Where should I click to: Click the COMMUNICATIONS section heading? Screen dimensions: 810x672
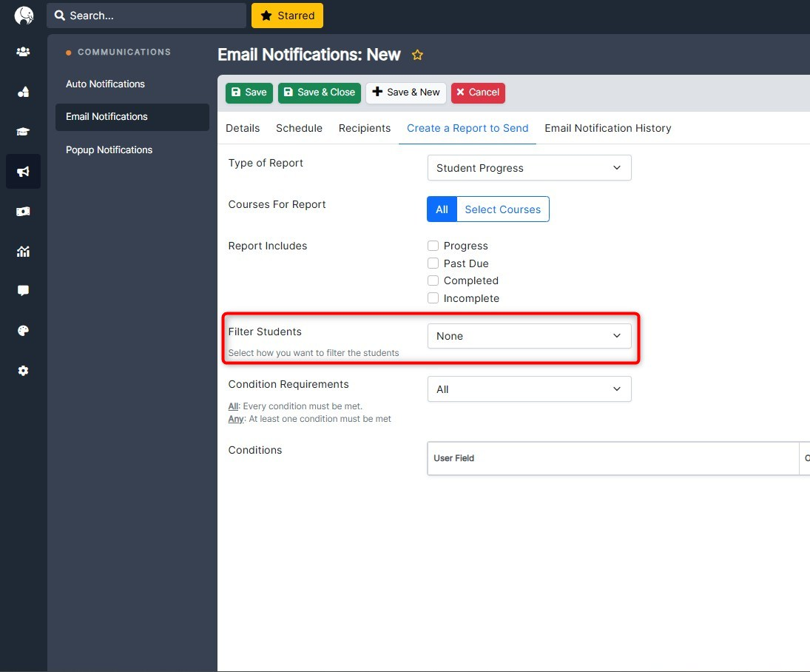[x=124, y=53]
